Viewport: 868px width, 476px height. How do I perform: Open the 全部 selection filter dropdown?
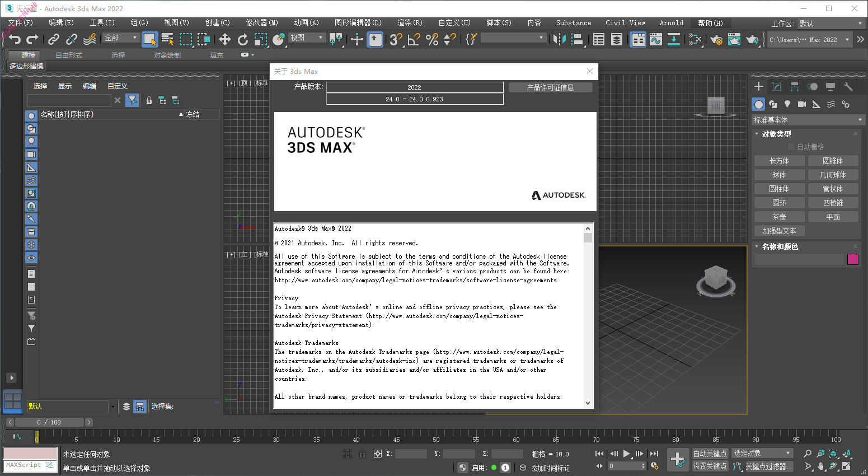(121, 38)
